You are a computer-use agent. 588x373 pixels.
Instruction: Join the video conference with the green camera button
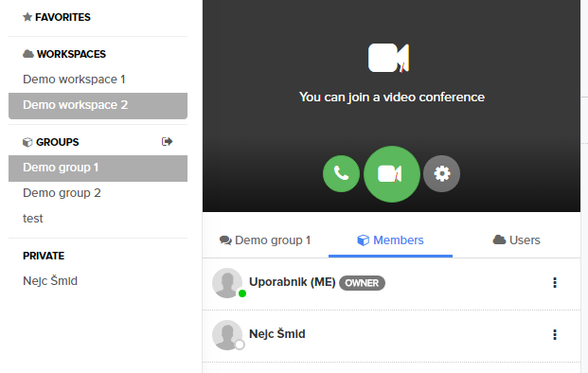pos(391,174)
